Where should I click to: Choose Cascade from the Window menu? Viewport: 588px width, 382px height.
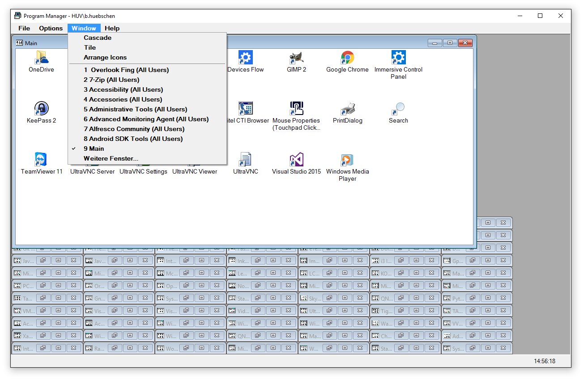tap(147, 38)
